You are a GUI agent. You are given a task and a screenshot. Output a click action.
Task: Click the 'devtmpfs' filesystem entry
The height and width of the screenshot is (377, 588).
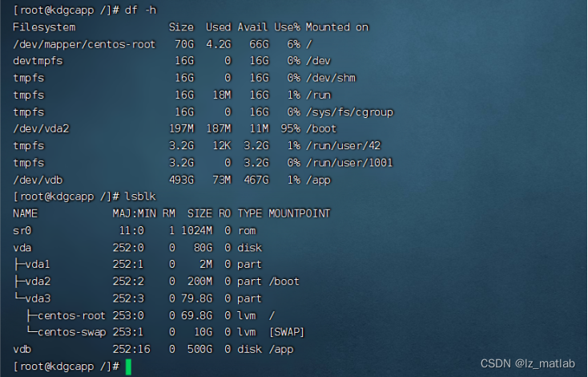pyautogui.click(x=38, y=61)
